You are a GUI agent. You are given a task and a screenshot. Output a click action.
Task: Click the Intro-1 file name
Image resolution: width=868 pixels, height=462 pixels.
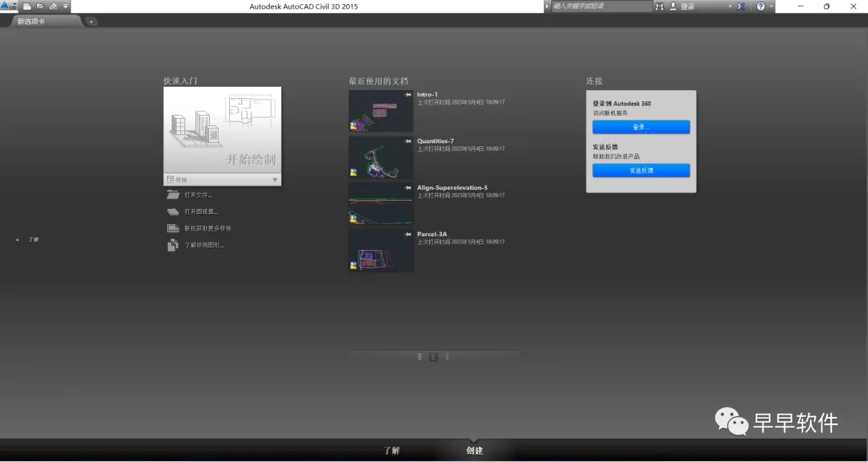[428, 95]
